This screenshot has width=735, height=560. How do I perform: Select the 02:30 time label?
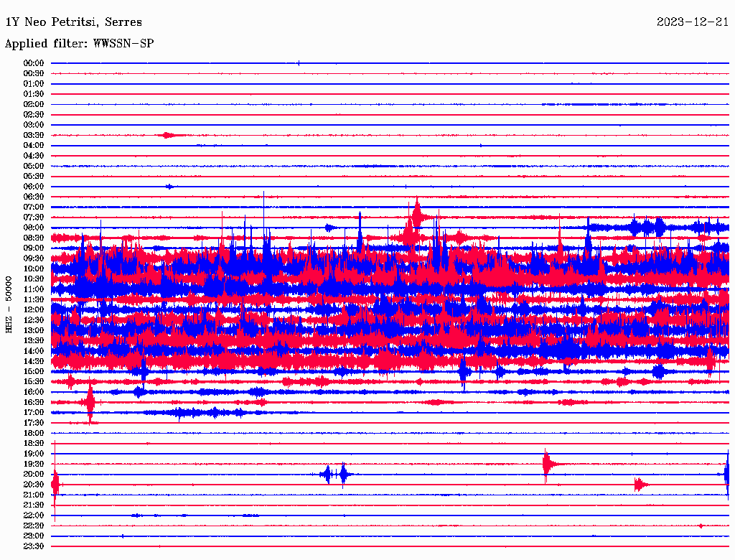click(x=34, y=114)
